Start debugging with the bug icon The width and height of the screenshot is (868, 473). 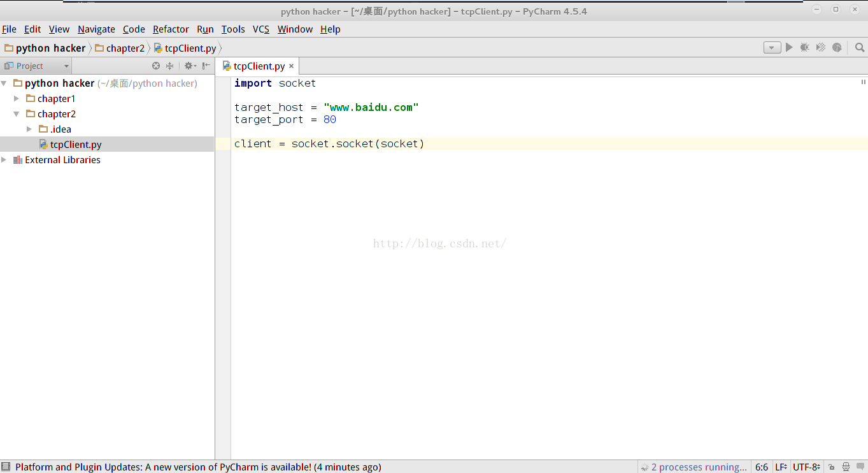coord(805,47)
